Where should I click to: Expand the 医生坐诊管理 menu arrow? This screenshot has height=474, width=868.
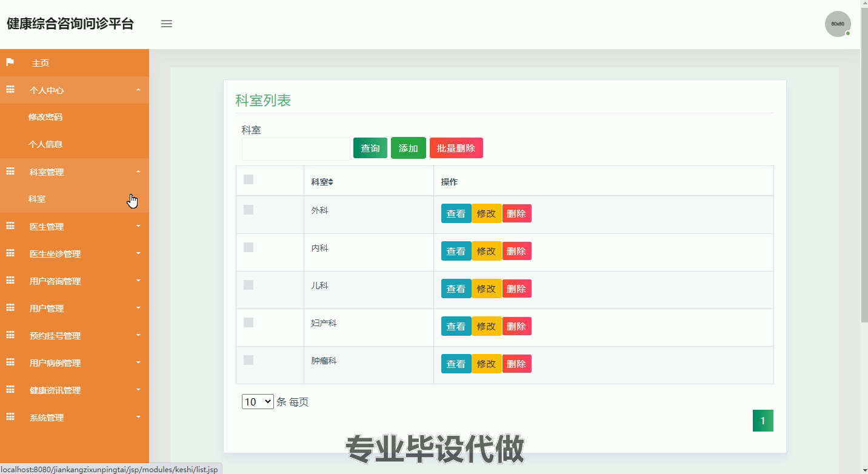(x=138, y=253)
